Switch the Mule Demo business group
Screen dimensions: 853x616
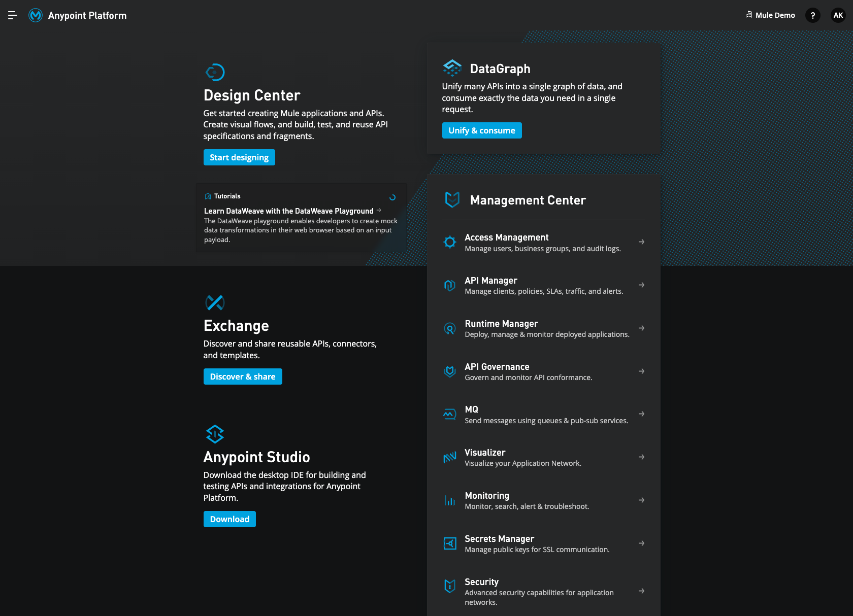pyautogui.click(x=770, y=15)
